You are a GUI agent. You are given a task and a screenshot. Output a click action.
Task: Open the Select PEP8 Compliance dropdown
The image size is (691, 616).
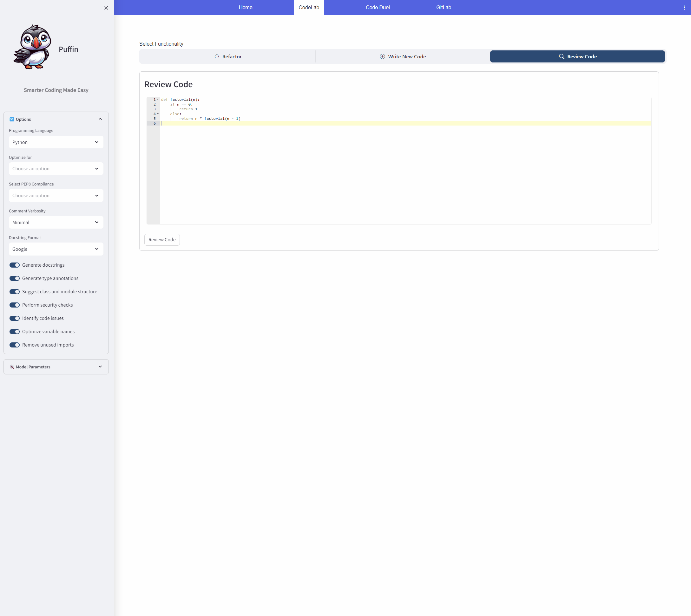pyautogui.click(x=55, y=195)
